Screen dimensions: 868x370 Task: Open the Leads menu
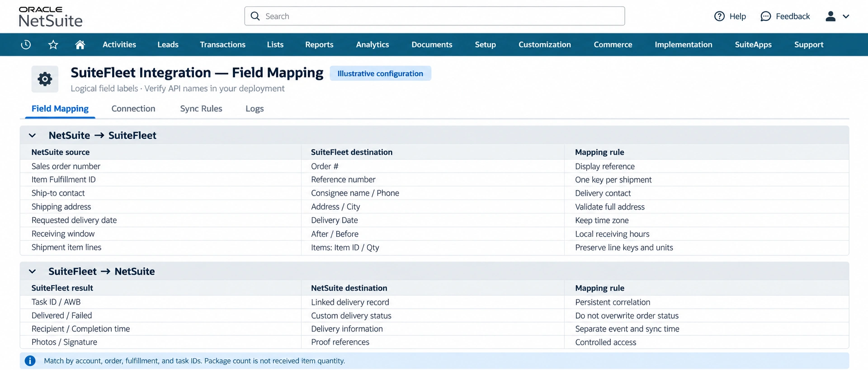168,44
